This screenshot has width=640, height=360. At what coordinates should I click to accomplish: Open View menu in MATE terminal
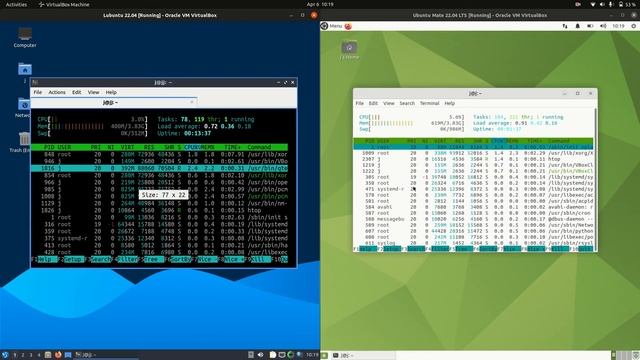389,104
